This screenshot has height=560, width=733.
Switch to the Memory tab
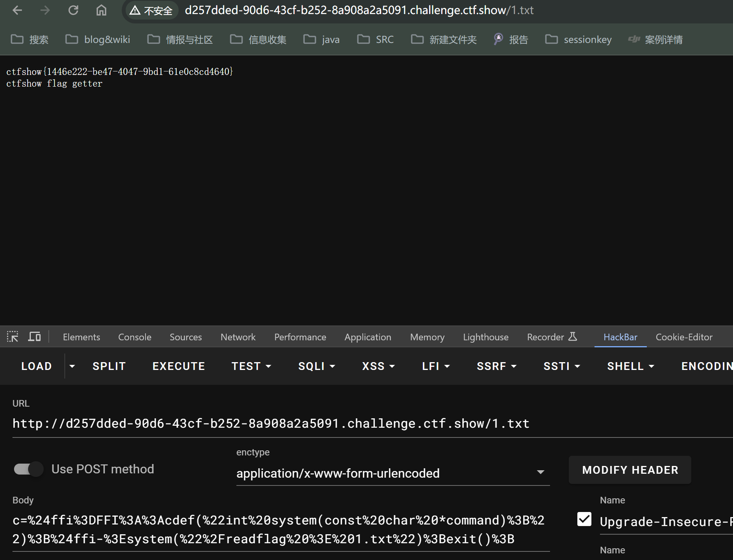coord(427,337)
